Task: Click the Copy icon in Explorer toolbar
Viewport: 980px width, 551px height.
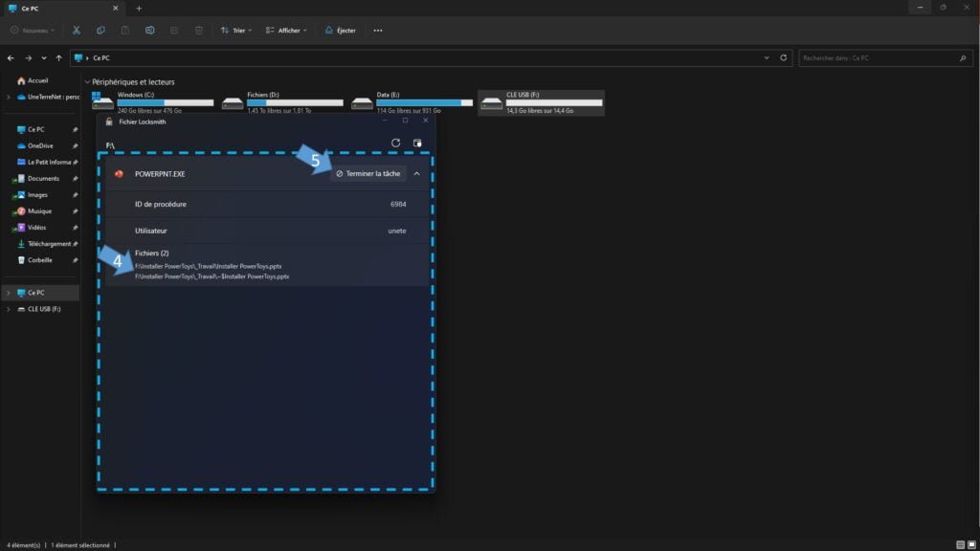Action: tap(100, 30)
